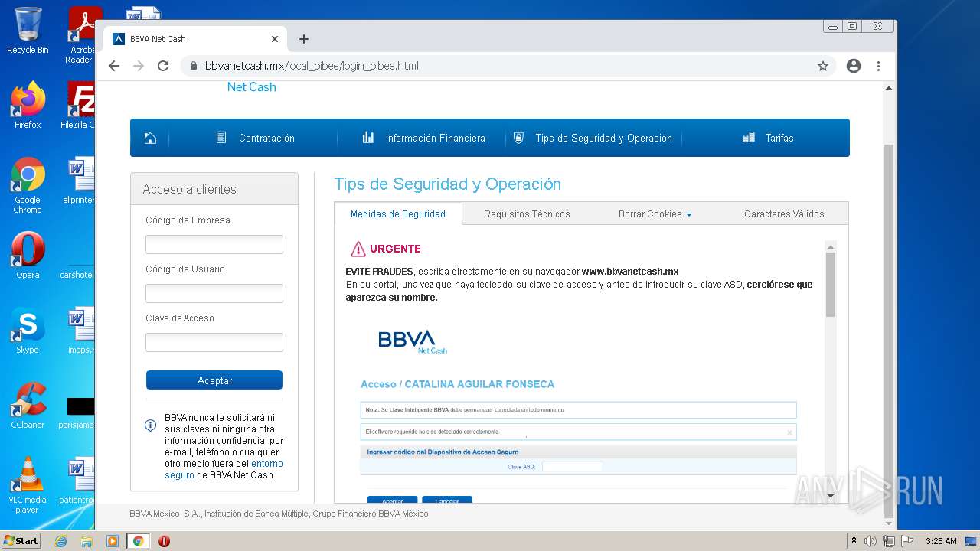Viewport: 980px width, 551px height.
Task: Close the BBVA Net Cash tab
Action: pos(275,39)
